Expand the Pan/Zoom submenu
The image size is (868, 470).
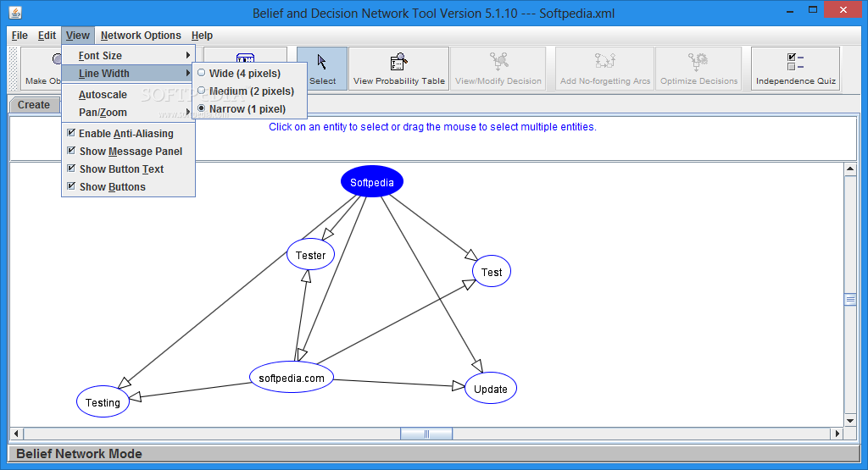pos(129,113)
